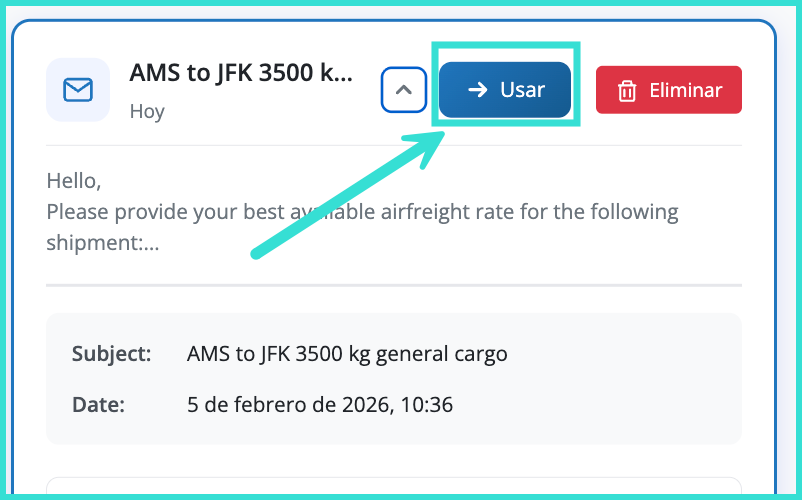802x500 pixels.
Task: Click the airfreight rate preview text
Action: (x=362, y=212)
